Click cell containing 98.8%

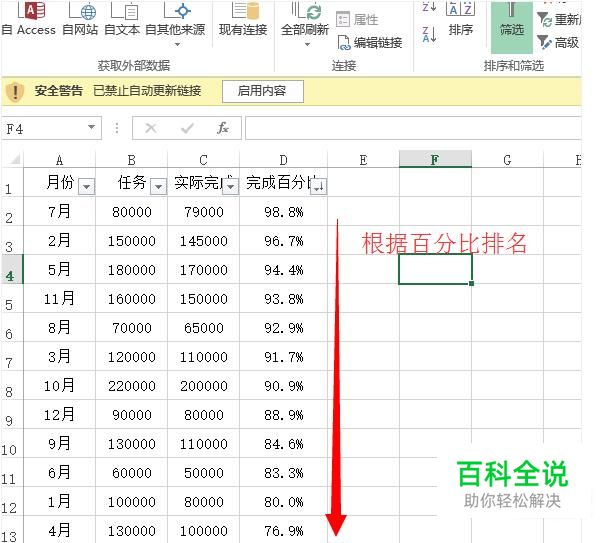pos(283,211)
